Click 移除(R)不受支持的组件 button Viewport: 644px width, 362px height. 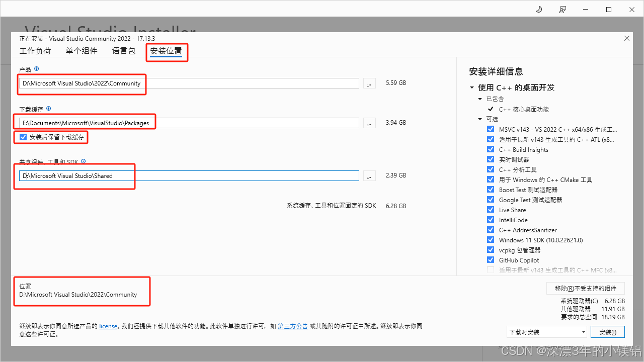pyautogui.click(x=586, y=288)
